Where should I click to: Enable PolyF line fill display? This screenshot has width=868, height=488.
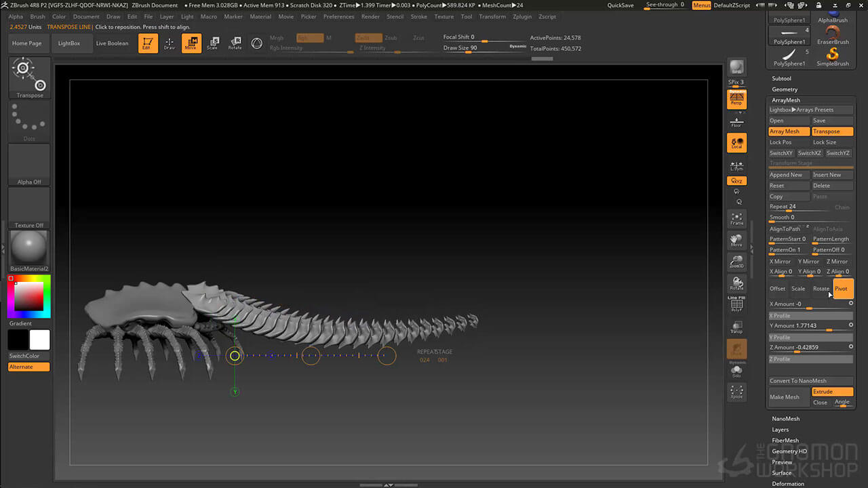pyautogui.click(x=736, y=305)
